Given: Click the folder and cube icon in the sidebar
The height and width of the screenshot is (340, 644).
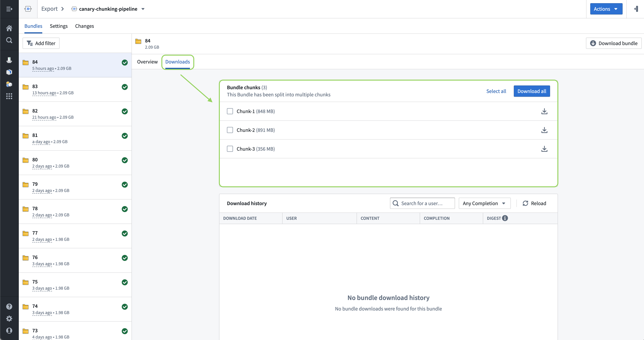Looking at the screenshot, I should pos(9,84).
